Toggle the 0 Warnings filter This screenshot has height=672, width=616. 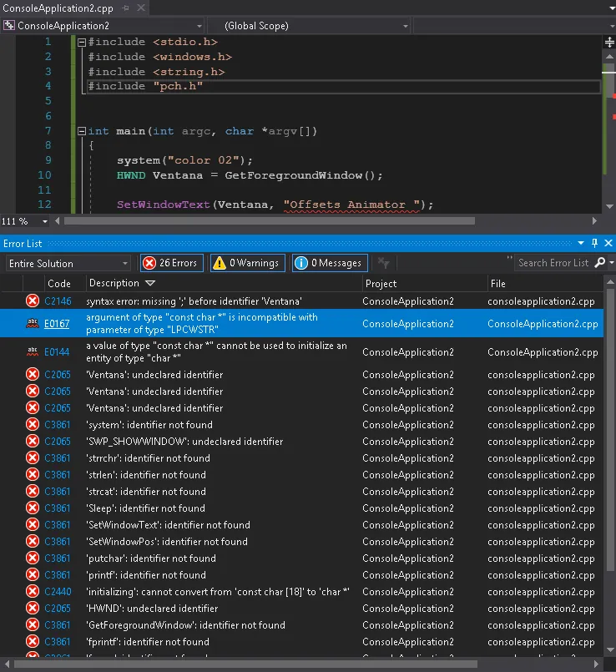[247, 263]
